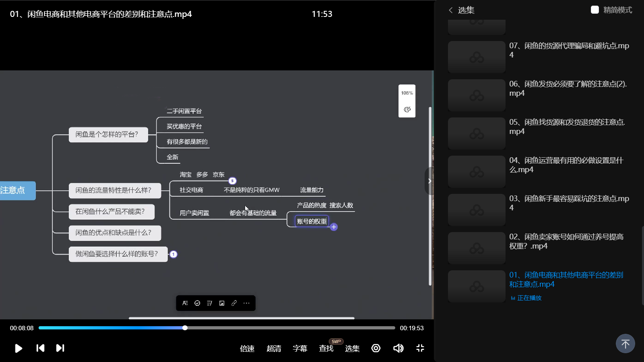Image resolution: width=644 pixels, height=362 pixels.
Task: Collapse the playlist side panel
Action: (x=429, y=181)
